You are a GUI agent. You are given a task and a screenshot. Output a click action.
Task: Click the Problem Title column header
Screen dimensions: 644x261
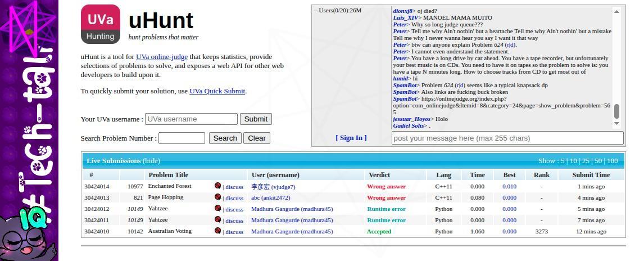[169, 175]
